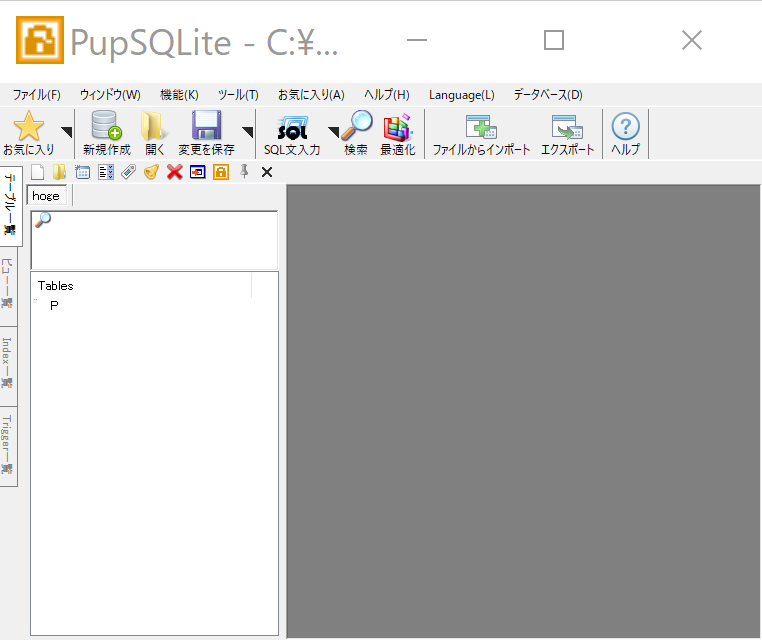The image size is (762, 641).
Task: Click the blue window with arrow icon
Action: pyautogui.click(x=197, y=172)
